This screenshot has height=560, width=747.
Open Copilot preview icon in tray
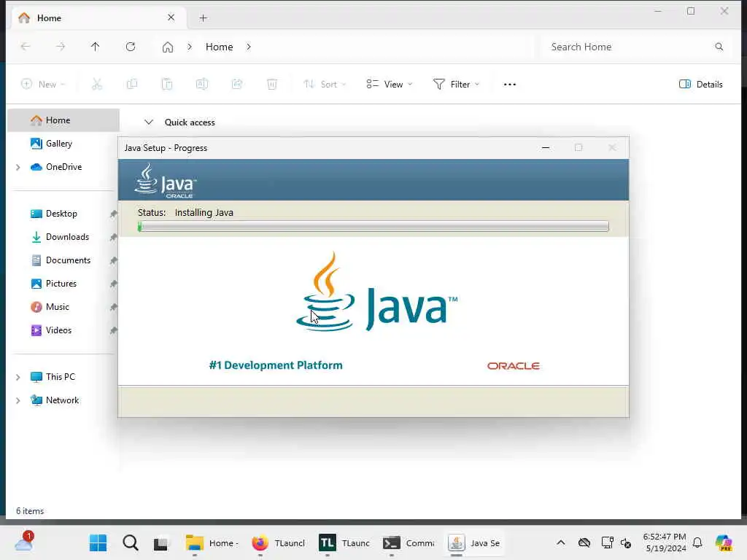click(x=724, y=542)
